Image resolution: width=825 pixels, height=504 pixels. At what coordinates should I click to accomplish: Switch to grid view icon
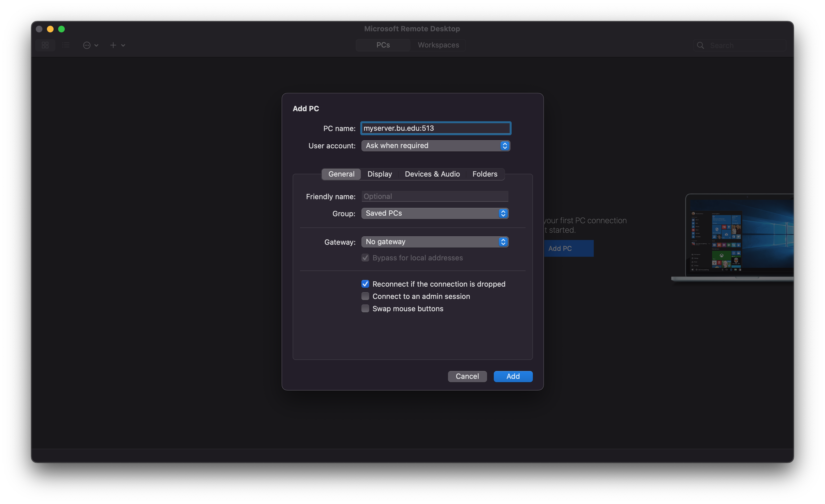coord(45,45)
